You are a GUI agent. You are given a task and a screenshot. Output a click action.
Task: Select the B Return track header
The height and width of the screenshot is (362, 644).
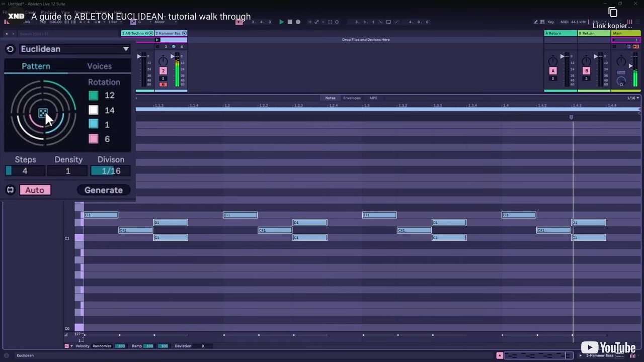pos(594,33)
